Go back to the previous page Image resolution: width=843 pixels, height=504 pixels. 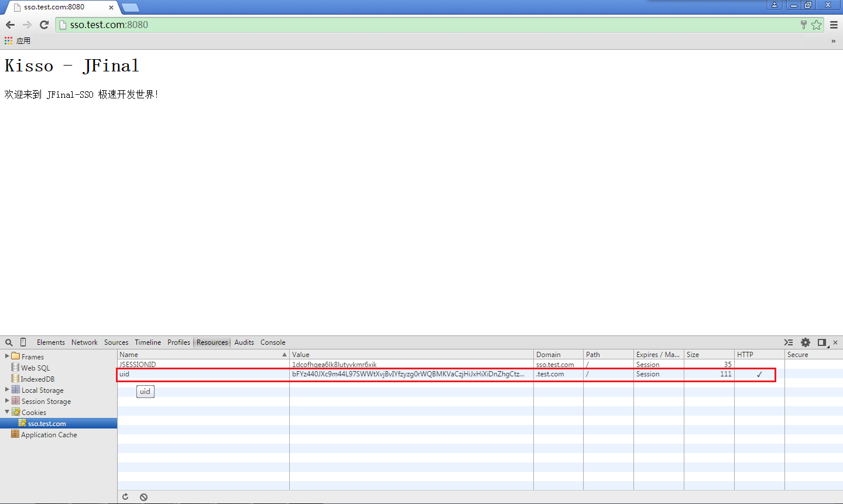(10, 25)
